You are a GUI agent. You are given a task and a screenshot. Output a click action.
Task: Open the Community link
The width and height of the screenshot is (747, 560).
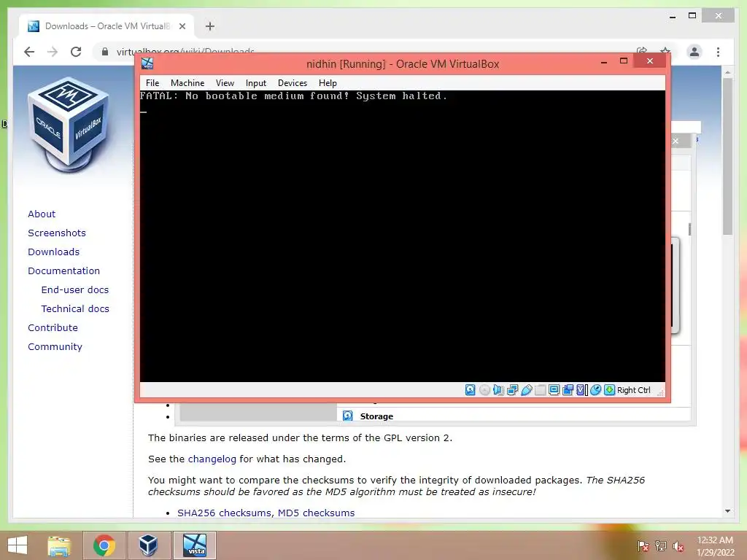[55, 346]
